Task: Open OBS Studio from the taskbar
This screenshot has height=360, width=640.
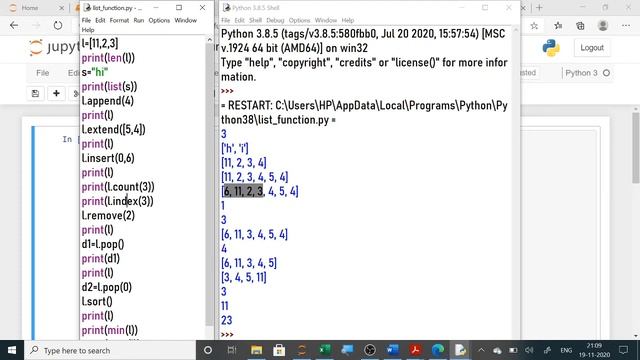Action: [x=370, y=350]
